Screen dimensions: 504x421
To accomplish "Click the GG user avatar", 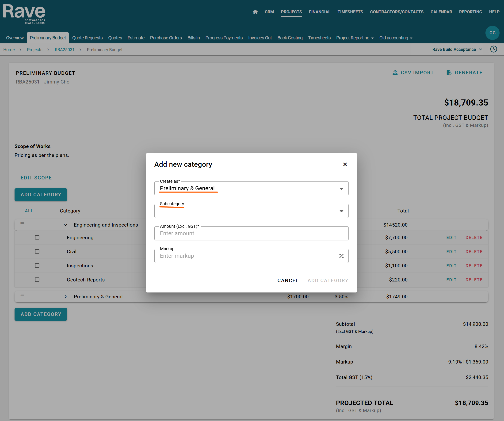I will [492, 33].
